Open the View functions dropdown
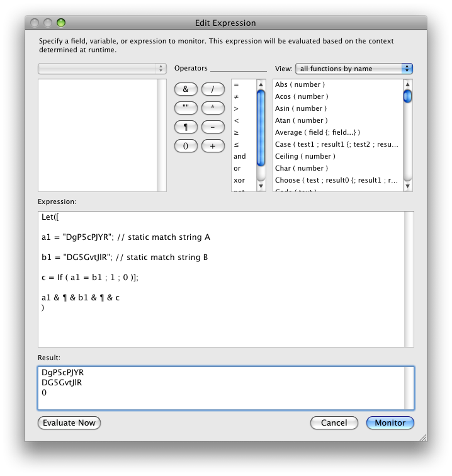 point(354,69)
